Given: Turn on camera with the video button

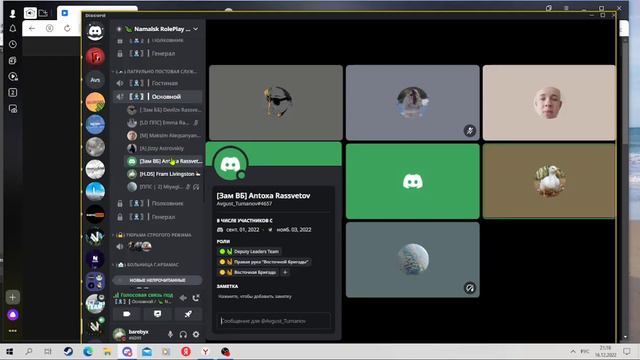Looking at the screenshot, I should [x=127, y=314].
